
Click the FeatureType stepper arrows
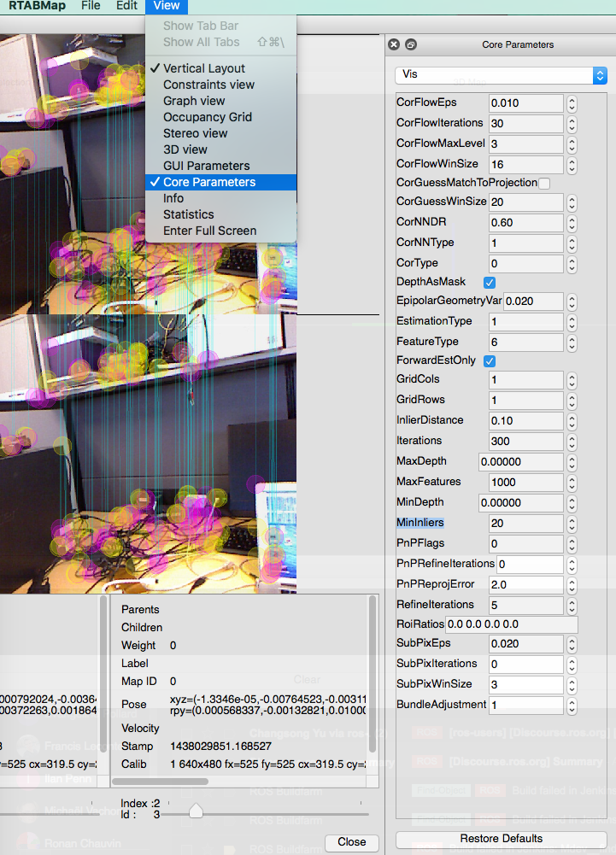pyautogui.click(x=572, y=343)
